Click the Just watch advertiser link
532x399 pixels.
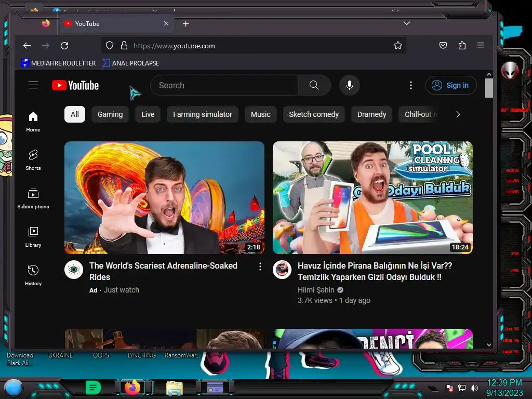tap(121, 290)
